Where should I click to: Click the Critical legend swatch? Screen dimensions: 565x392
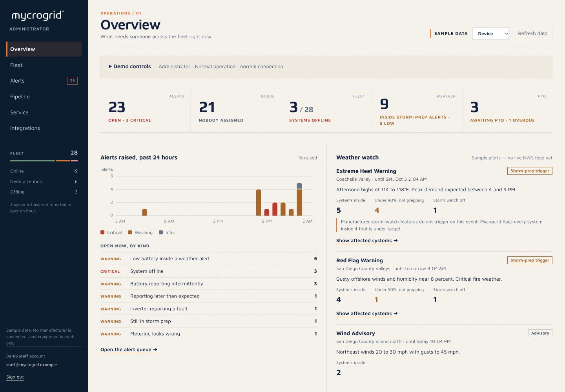(102, 232)
